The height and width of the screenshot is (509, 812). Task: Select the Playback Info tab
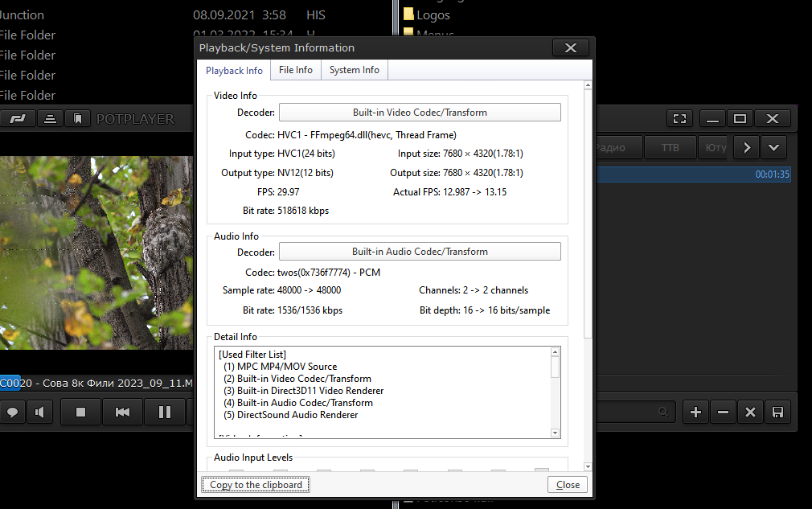click(x=234, y=71)
